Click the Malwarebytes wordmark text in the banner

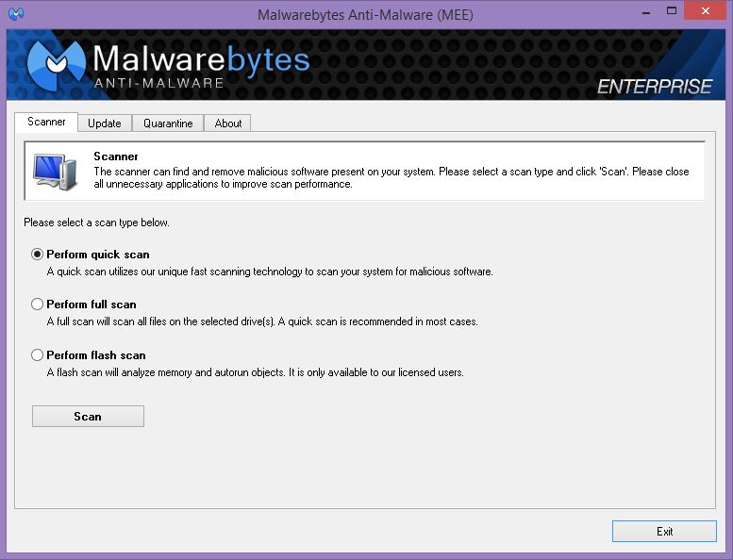point(201,60)
